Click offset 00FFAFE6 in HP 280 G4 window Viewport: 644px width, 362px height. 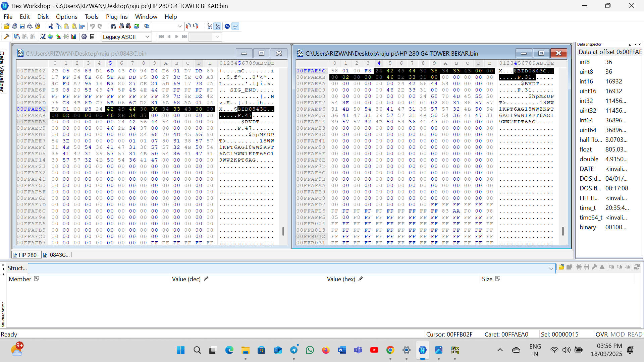click(311, 211)
